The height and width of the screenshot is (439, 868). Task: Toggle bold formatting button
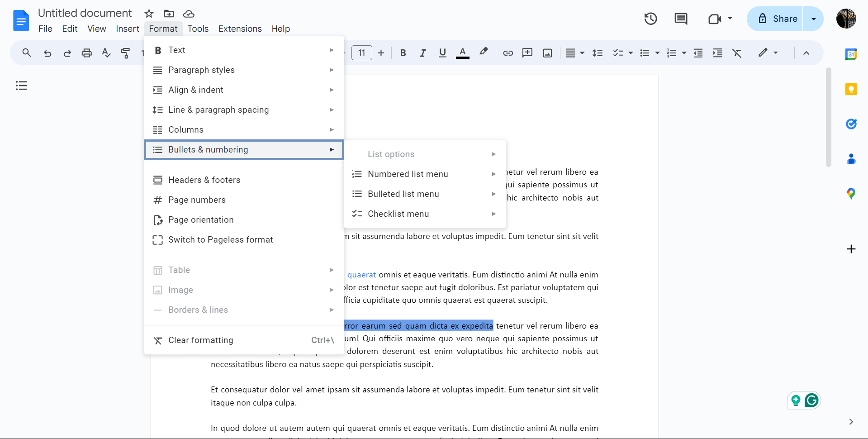tap(403, 53)
